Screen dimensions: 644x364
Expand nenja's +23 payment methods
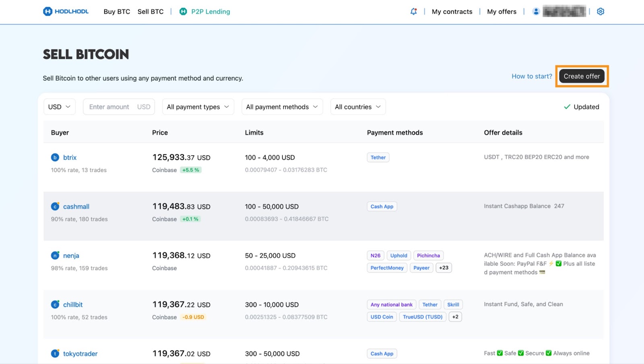coord(444,268)
